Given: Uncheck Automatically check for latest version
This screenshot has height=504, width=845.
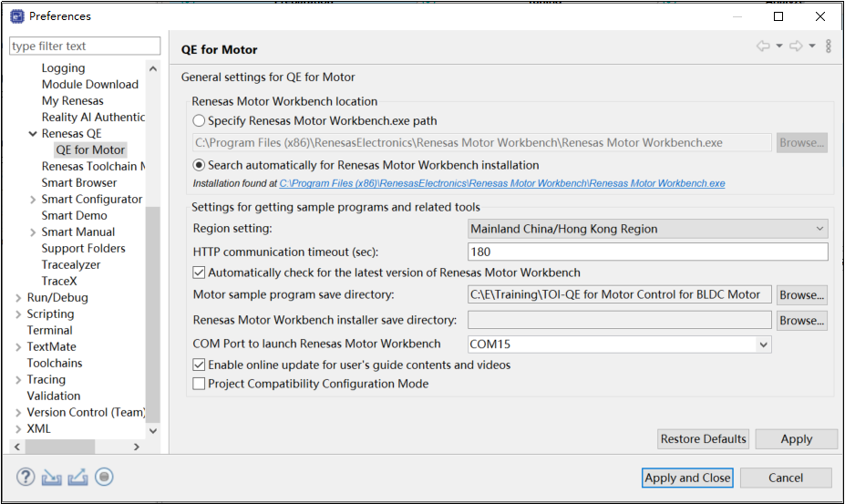Looking at the screenshot, I should (200, 273).
